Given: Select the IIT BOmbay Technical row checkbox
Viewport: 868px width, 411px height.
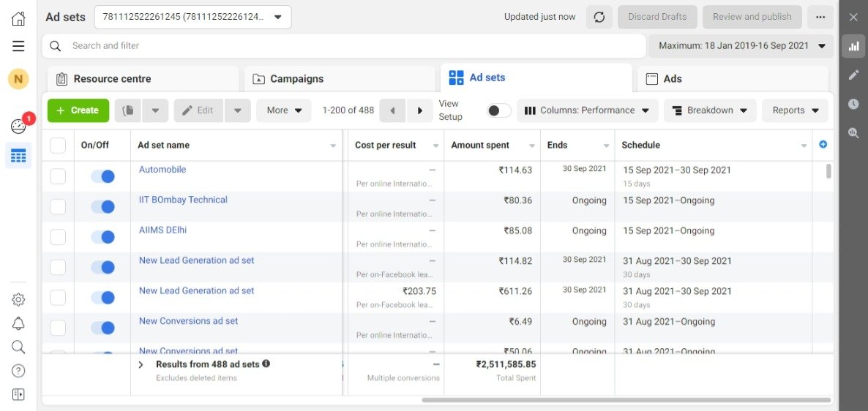Looking at the screenshot, I should (x=58, y=207).
